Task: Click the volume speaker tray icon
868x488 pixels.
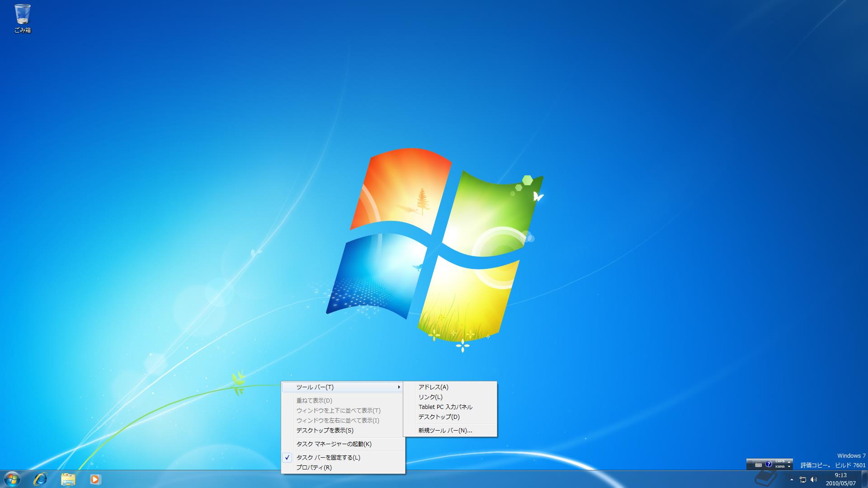Action: [x=814, y=479]
